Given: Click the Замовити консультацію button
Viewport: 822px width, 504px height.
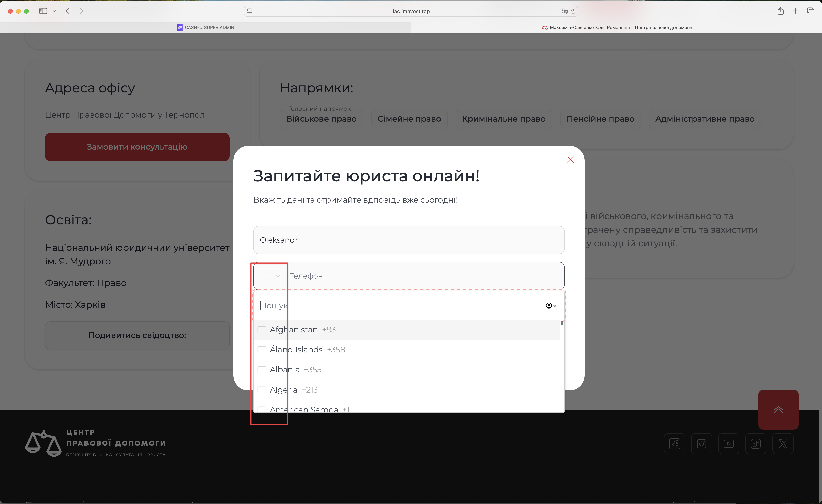Looking at the screenshot, I should tap(137, 147).
